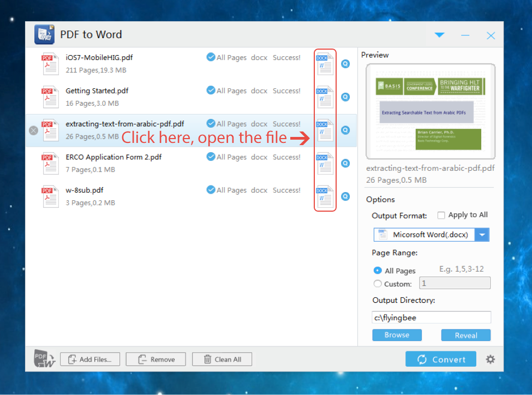Click magnifier icon for ERCO Application Form row
The height and width of the screenshot is (395, 532).
345,163
